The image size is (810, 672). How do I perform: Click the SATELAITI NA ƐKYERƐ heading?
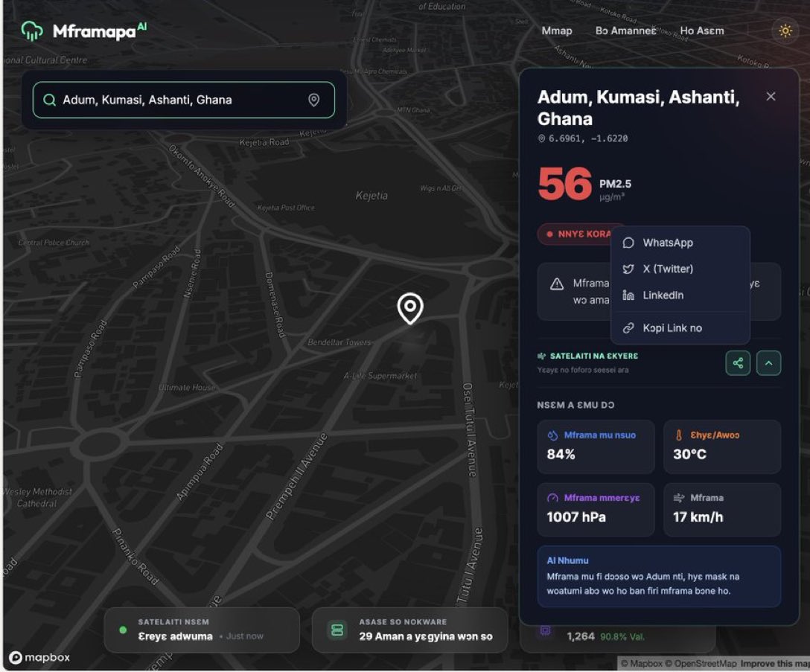[x=593, y=356]
